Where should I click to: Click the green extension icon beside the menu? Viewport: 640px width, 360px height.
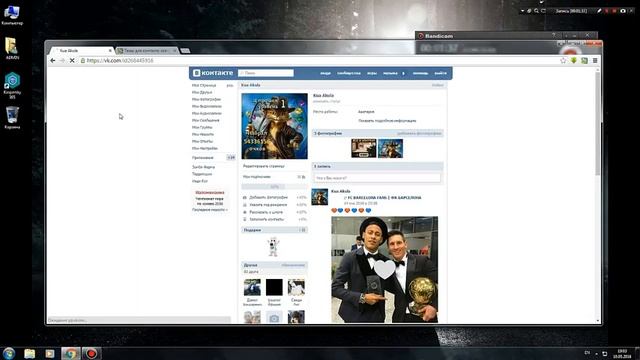click(584, 60)
